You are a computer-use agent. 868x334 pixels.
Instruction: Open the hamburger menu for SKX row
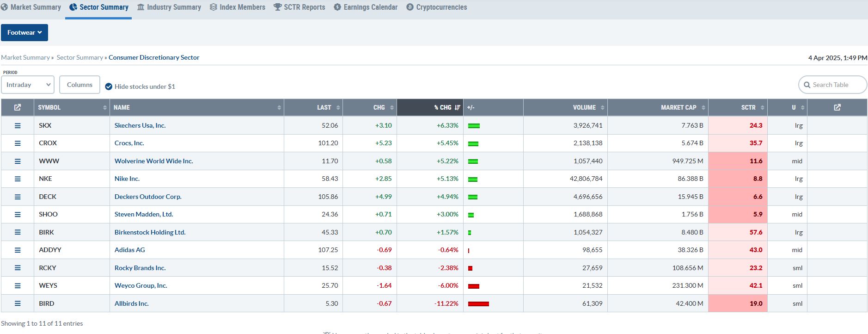coord(18,125)
